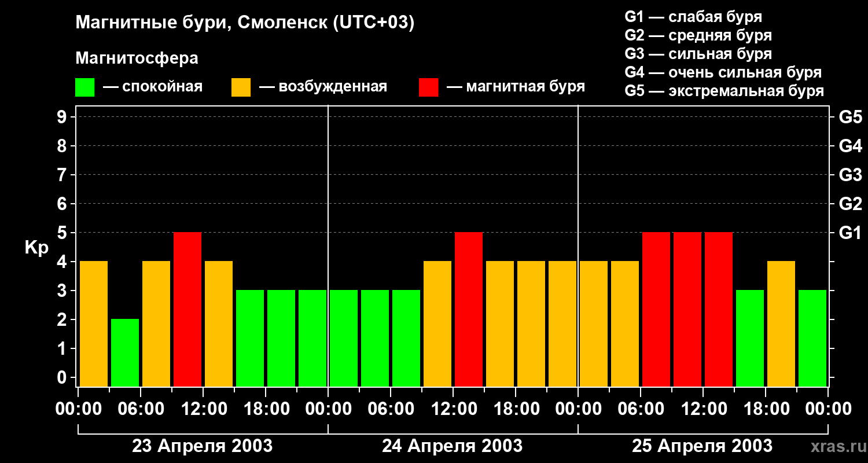Click the '25 Апреля 2003' date label
The image size is (868, 463).
click(x=702, y=446)
